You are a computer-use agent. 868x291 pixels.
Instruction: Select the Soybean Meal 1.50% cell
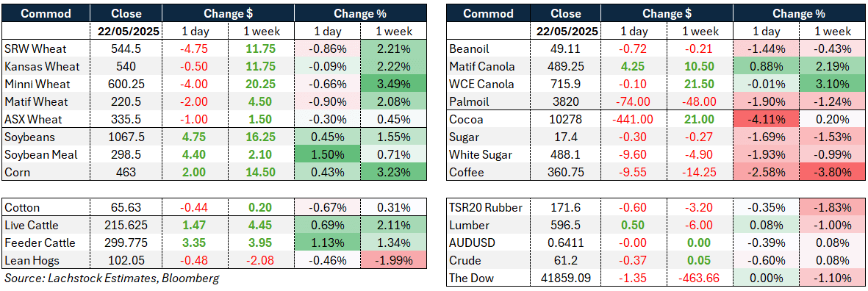(327, 155)
